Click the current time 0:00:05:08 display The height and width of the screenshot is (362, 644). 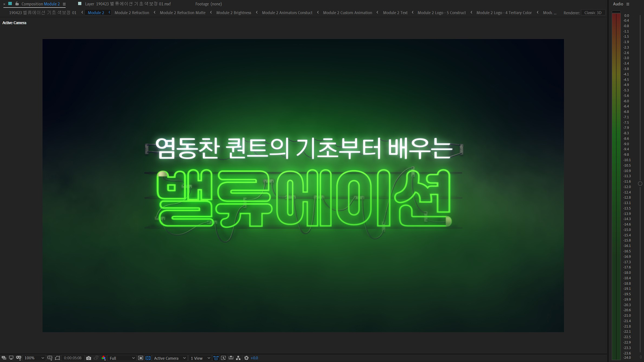click(x=73, y=358)
